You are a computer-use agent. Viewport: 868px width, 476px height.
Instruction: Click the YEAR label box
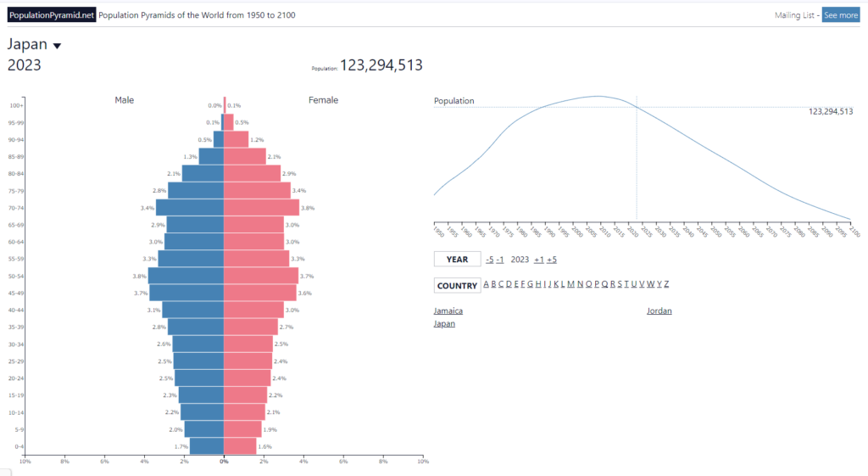click(457, 260)
